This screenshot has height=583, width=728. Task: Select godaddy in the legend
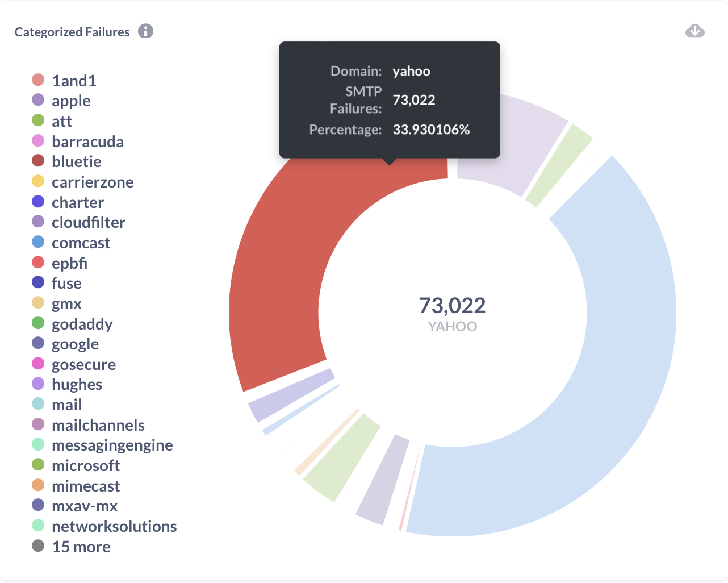[72, 324]
